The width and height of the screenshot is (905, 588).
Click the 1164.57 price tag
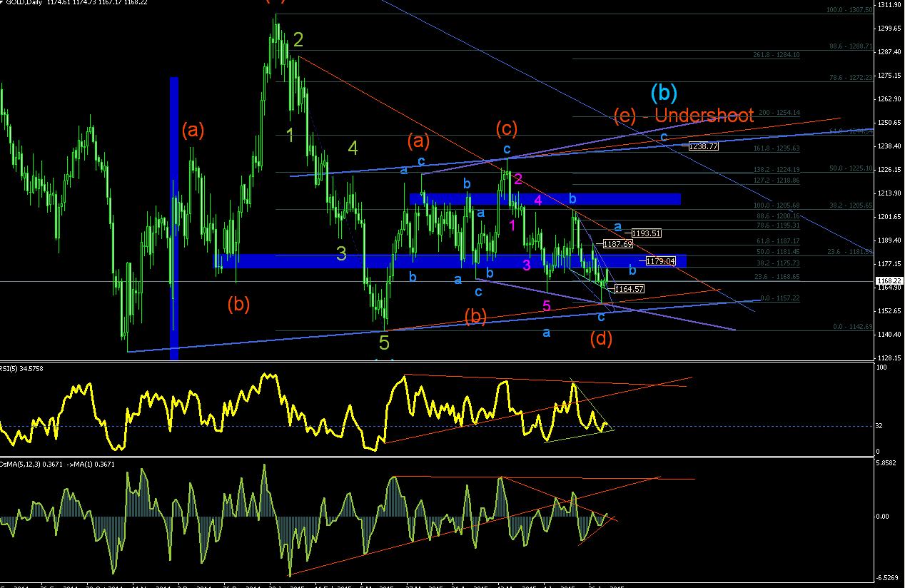coord(630,289)
